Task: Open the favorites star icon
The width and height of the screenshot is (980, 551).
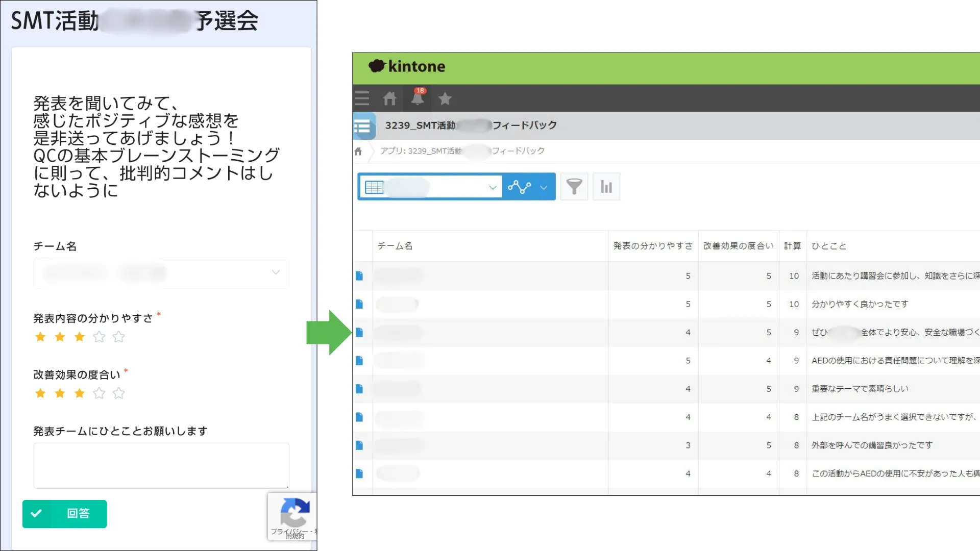Action: (445, 98)
